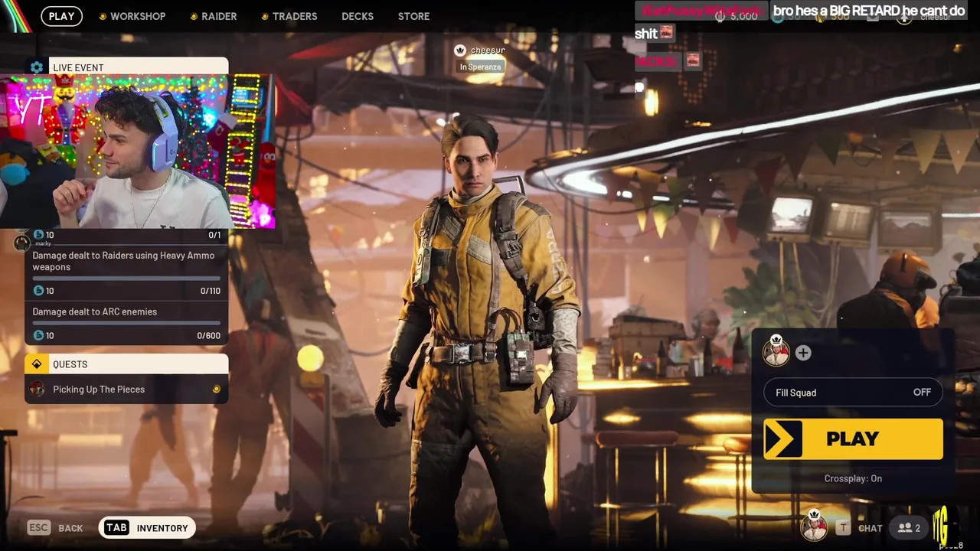Viewport: 980px width, 551px height.
Task: Click crown icon next to cheesur name
Action: coord(460,51)
